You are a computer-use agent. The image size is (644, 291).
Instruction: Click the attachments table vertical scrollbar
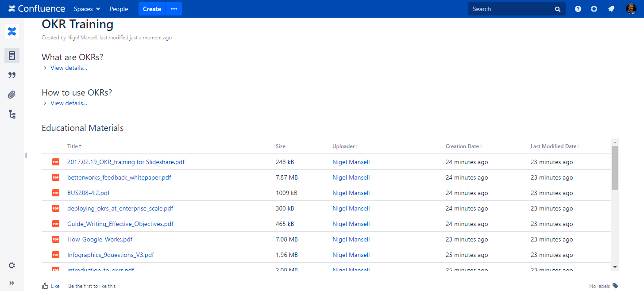(615, 168)
